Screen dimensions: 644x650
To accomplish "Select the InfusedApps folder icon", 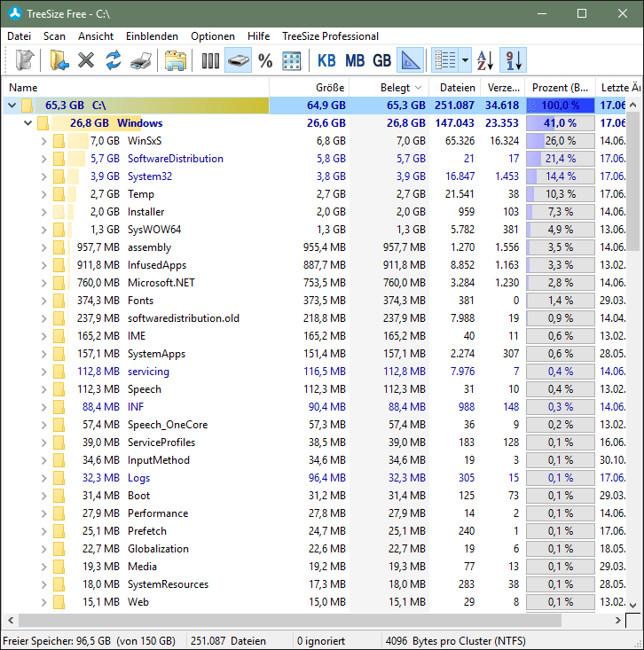I will pyautogui.click(x=59, y=265).
